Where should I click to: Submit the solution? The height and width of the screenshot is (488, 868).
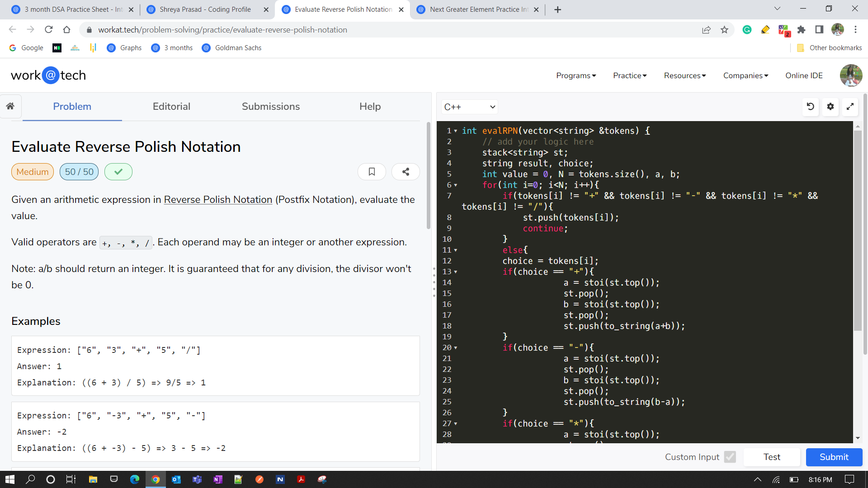(834, 457)
